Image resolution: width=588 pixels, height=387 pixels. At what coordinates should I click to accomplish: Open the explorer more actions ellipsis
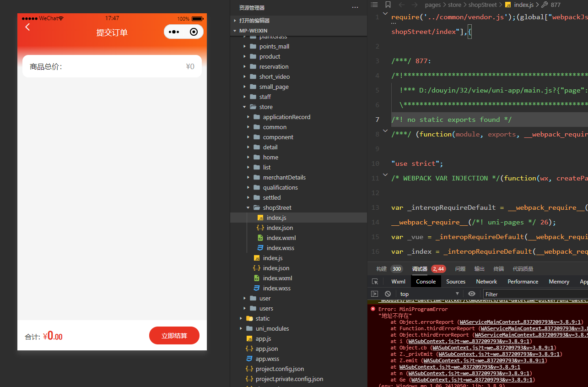point(355,7)
